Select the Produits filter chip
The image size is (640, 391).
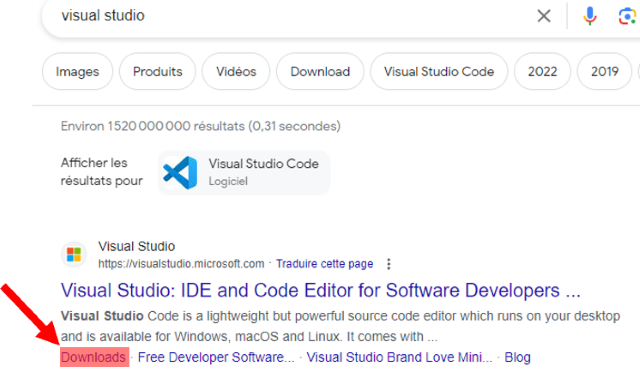[158, 71]
